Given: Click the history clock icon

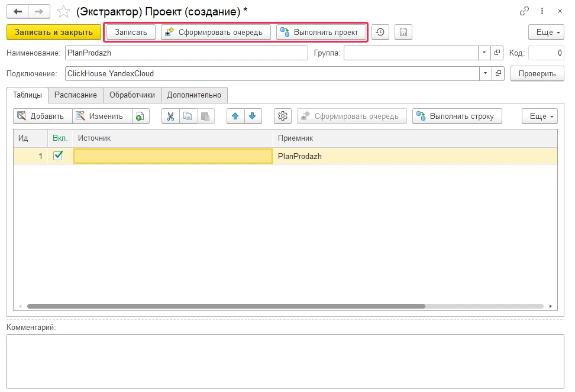Looking at the screenshot, I should click(x=380, y=32).
